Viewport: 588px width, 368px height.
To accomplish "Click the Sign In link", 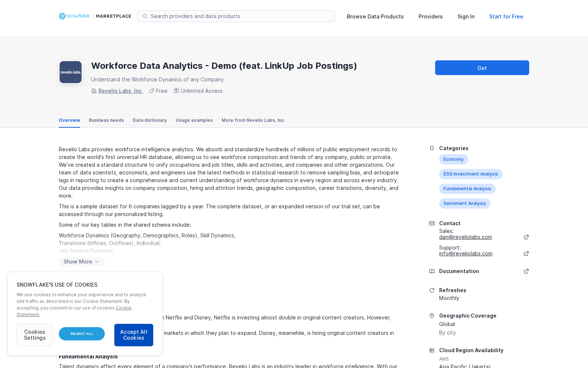I will (466, 17).
